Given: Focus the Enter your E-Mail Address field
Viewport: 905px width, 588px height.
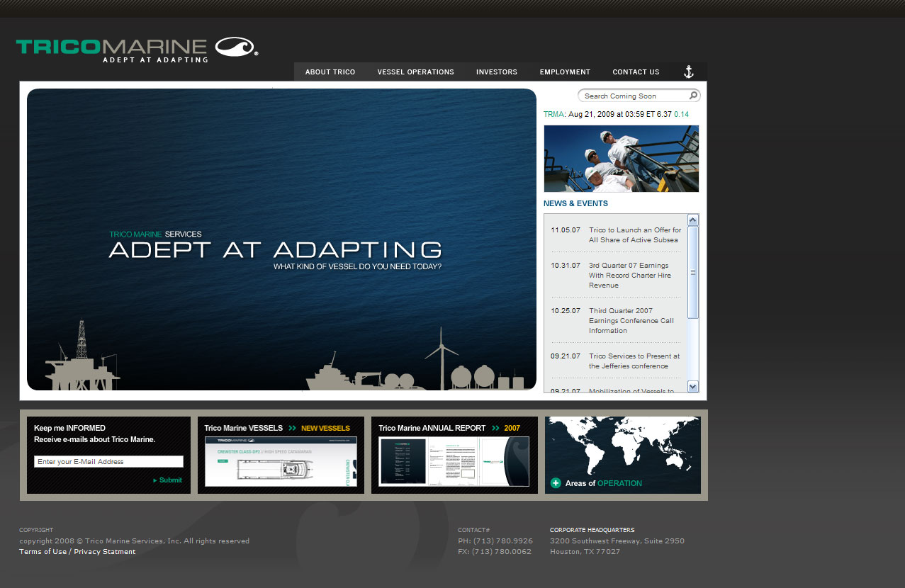Looking at the screenshot, I should point(108,462).
